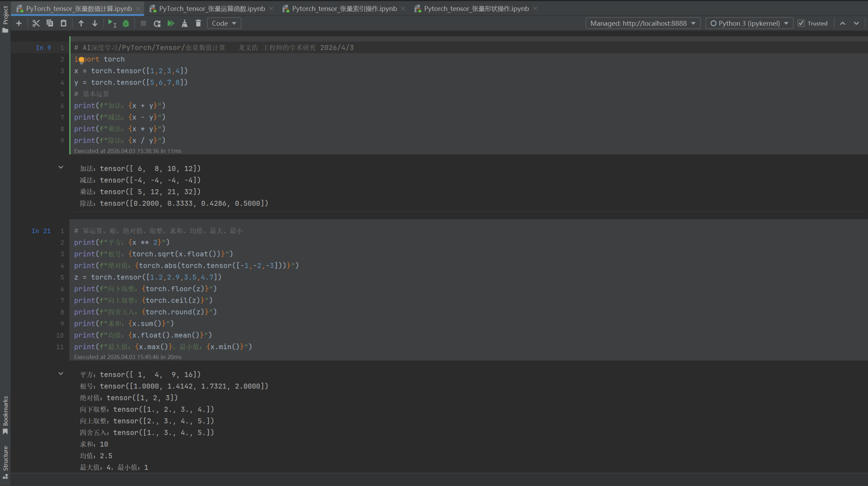Collapse the first cell output chevron

(61, 168)
